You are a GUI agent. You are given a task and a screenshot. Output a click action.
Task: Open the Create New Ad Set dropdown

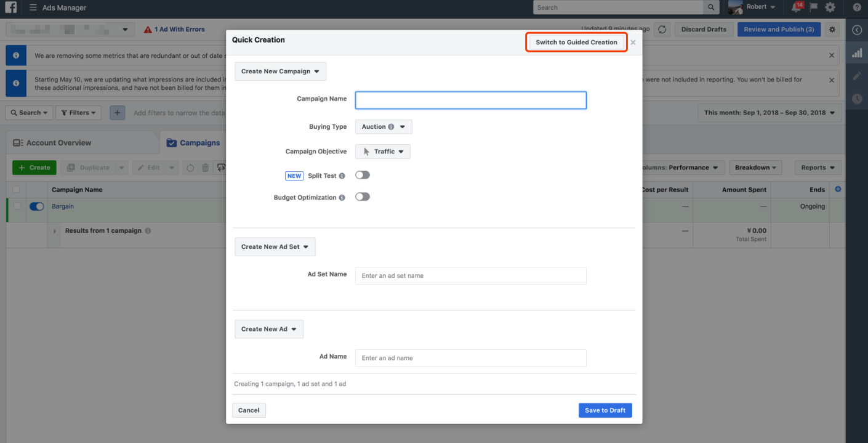[275, 247]
